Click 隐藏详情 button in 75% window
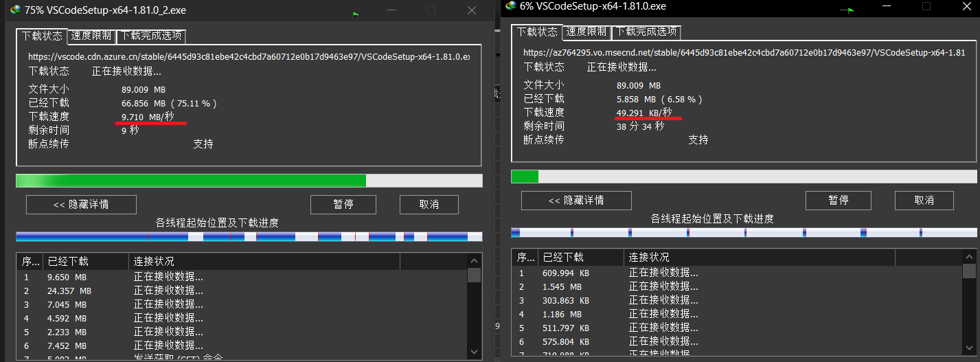This screenshot has height=362, width=980. click(x=81, y=205)
